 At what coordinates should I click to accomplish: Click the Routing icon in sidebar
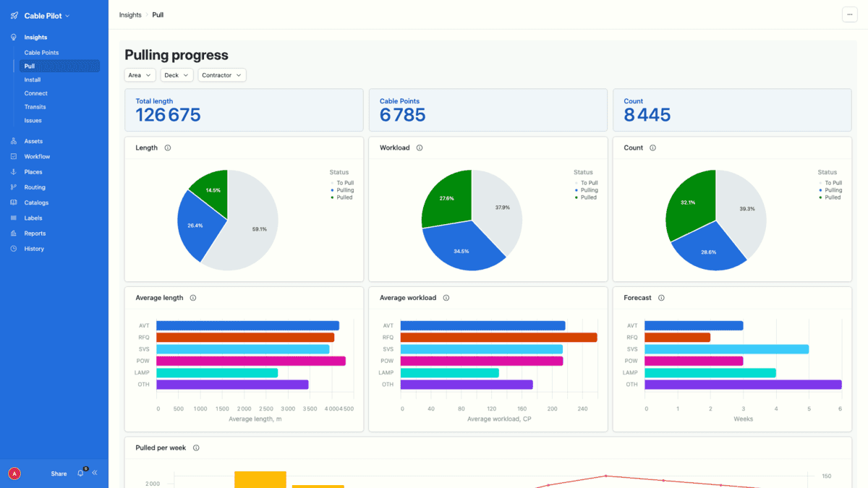tap(14, 187)
